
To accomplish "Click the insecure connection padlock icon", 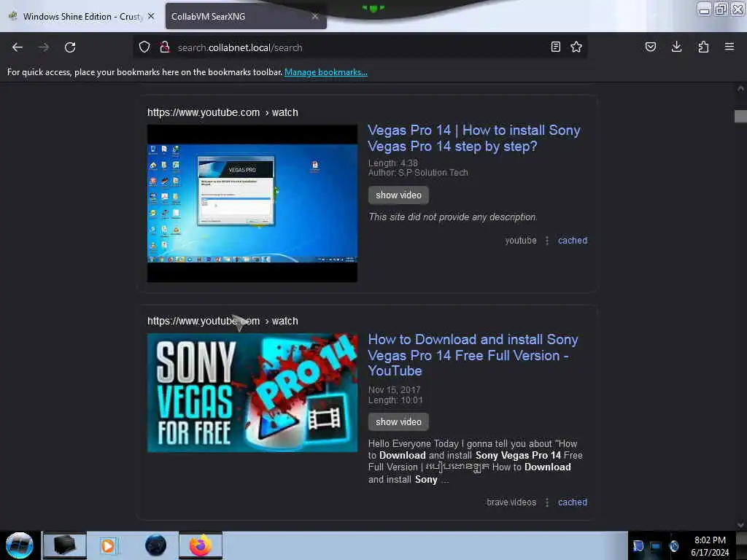I will pos(165,47).
